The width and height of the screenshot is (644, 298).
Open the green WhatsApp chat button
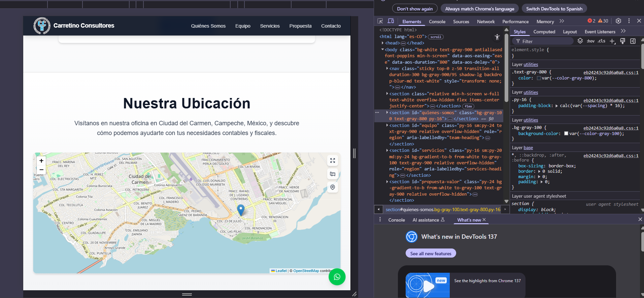click(337, 277)
